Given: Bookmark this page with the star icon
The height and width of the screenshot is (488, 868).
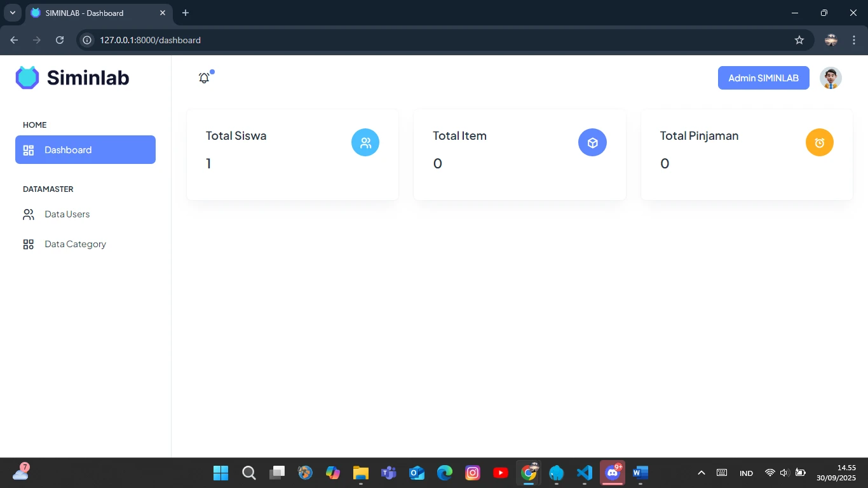Looking at the screenshot, I should click(799, 40).
